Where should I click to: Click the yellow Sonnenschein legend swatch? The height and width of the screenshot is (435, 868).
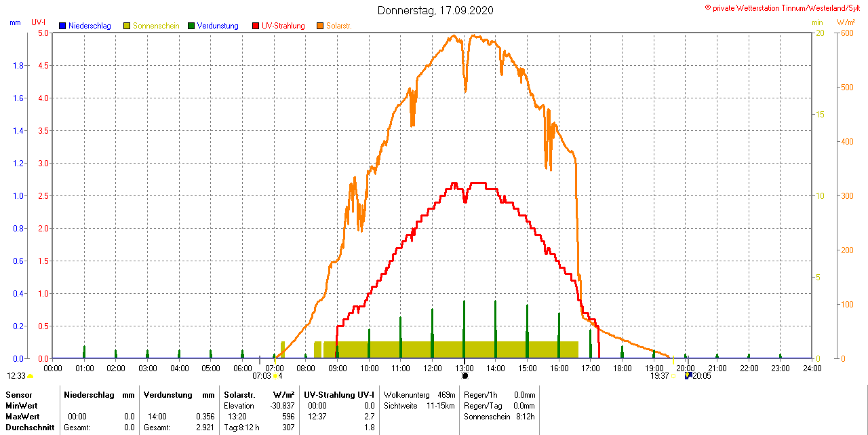coord(127,26)
